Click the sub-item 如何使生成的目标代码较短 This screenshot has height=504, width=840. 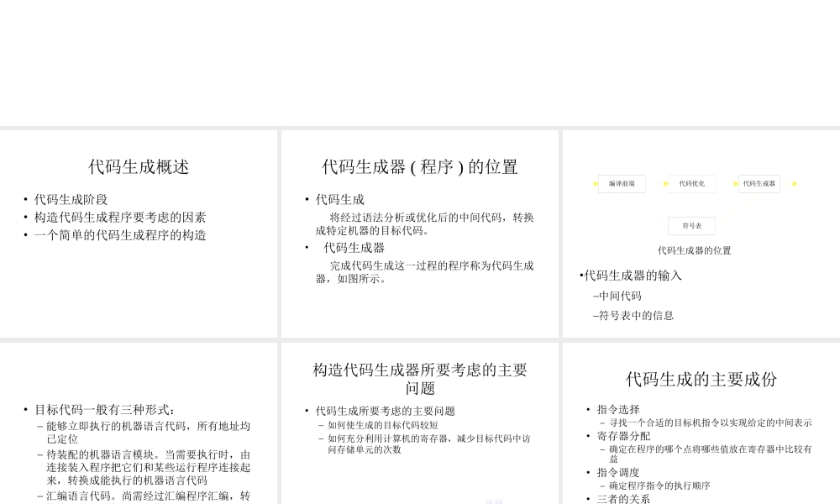click(x=383, y=425)
